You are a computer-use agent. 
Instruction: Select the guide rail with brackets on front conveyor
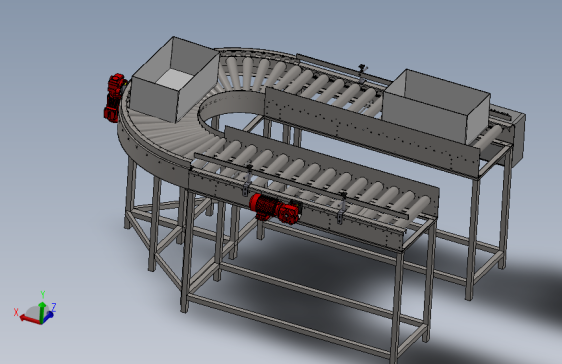[x=301, y=186]
